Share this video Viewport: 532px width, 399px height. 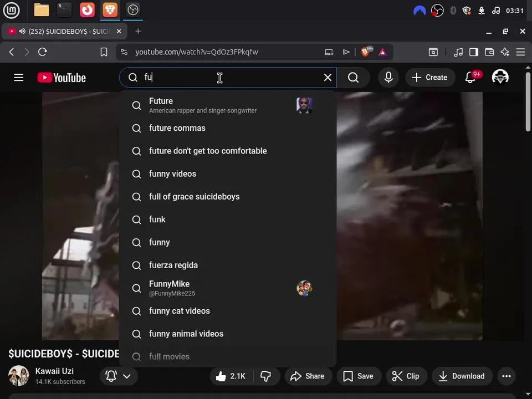pos(308,376)
